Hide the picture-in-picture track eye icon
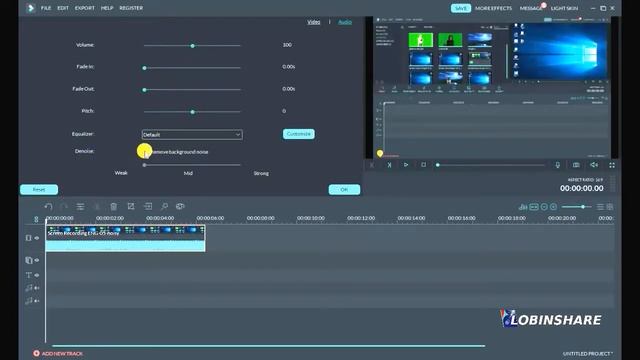This screenshot has height=360, width=640. 37,260
